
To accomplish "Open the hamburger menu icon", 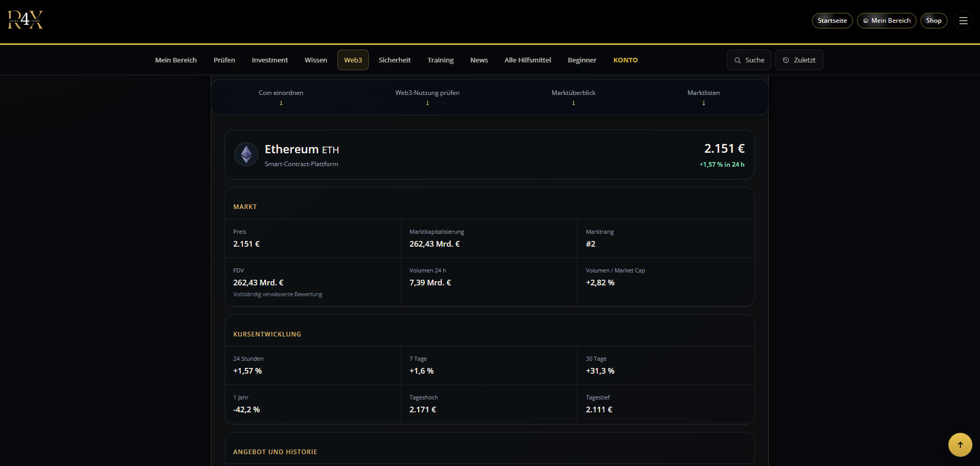I will tap(963, 21).
